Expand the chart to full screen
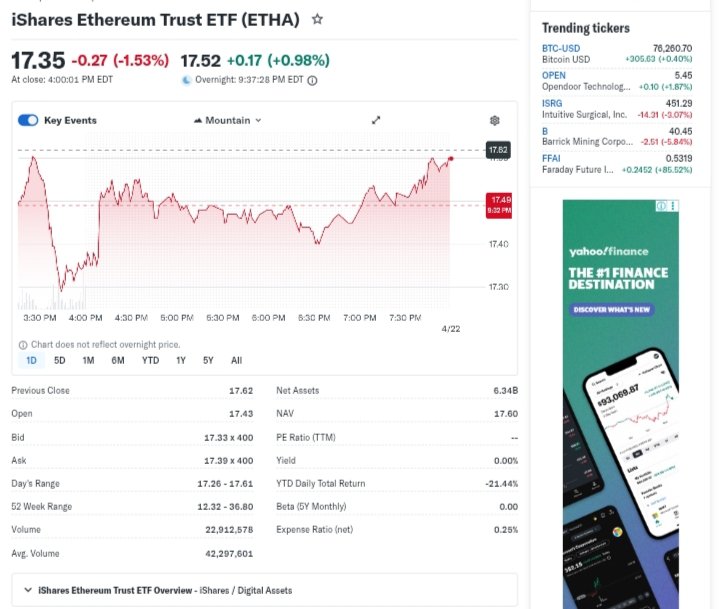 click(376, 120)
